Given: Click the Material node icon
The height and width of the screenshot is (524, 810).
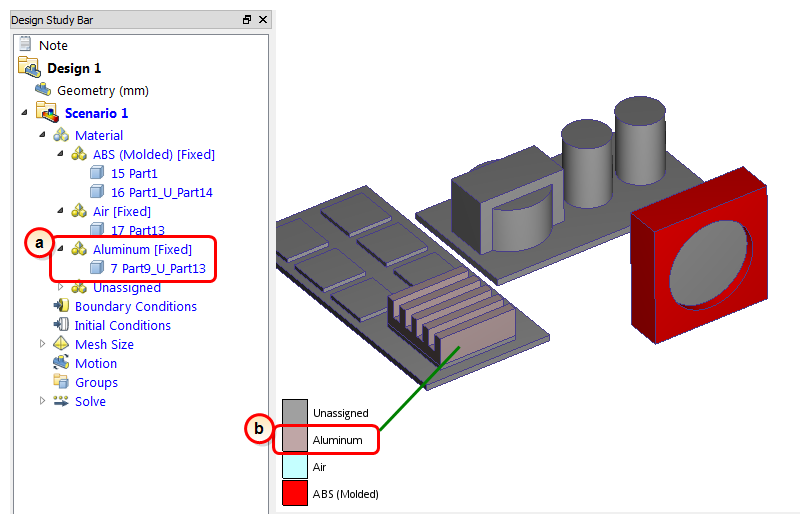Looking at the screenshot, I should (61, 135).
